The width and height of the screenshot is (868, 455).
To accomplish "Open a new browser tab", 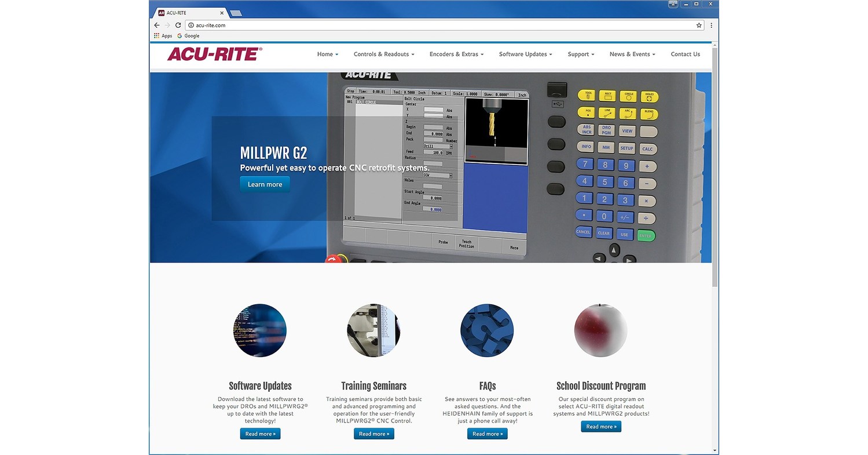I will (236, 12).
